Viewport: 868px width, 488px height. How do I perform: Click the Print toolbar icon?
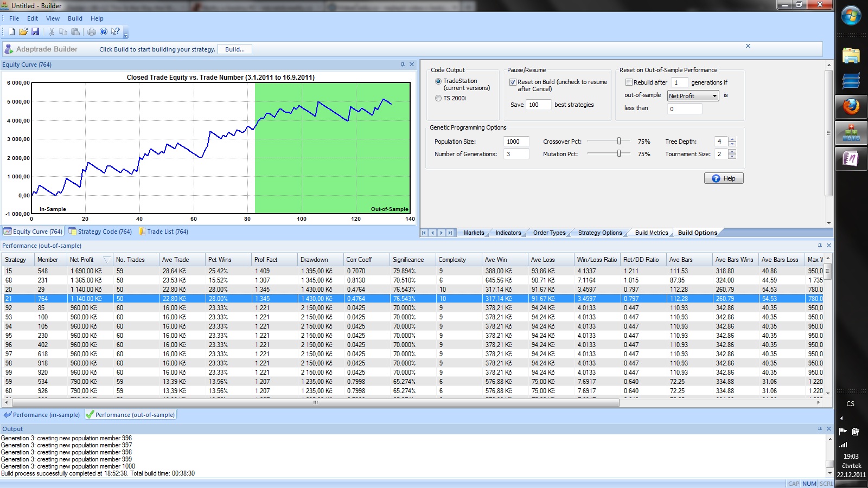tap(92, 32)
